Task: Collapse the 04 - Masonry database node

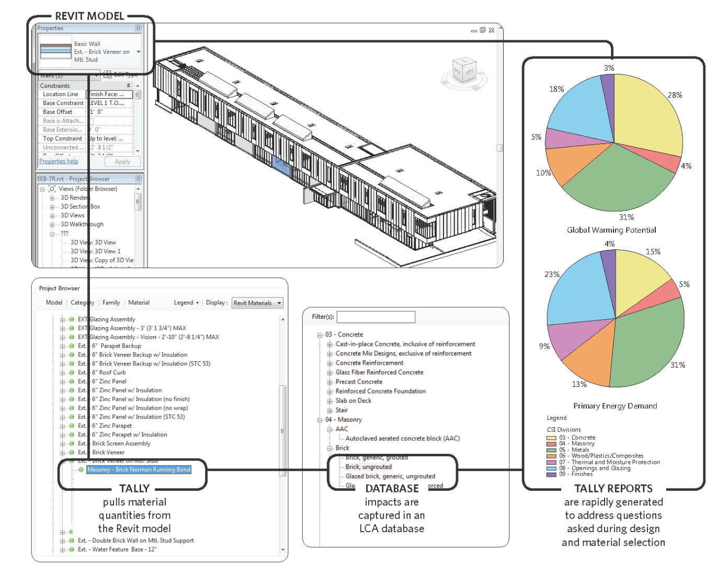Action: click(x=320, y=420)
